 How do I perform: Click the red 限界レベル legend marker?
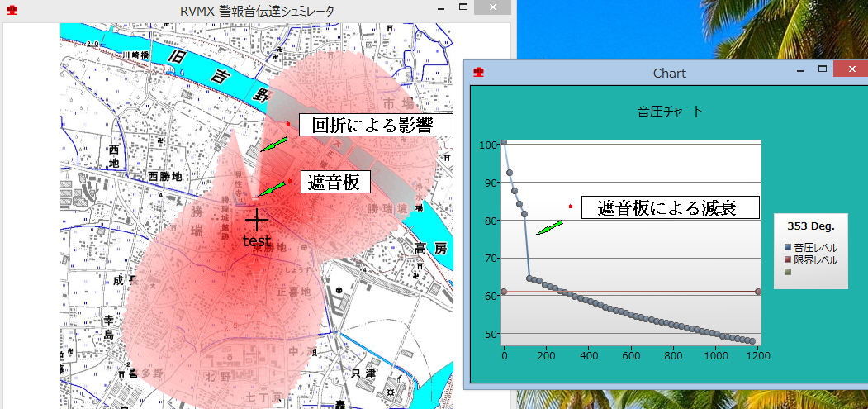pyautogui.click(x=788, y=259)
